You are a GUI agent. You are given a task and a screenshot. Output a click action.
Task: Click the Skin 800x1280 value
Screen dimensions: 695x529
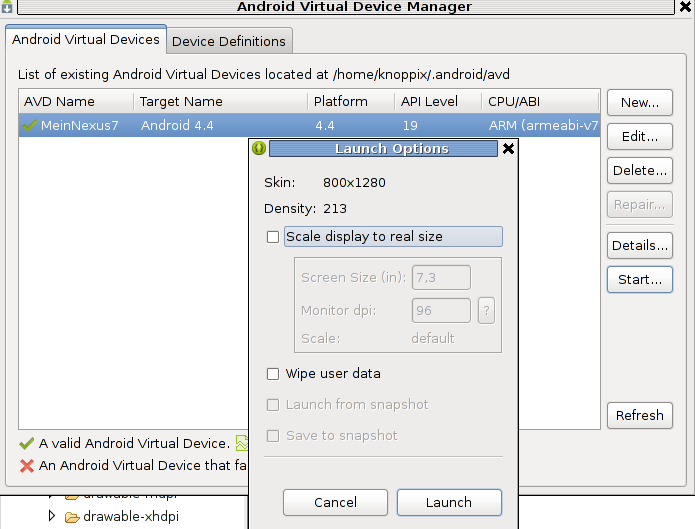point(354,183)
